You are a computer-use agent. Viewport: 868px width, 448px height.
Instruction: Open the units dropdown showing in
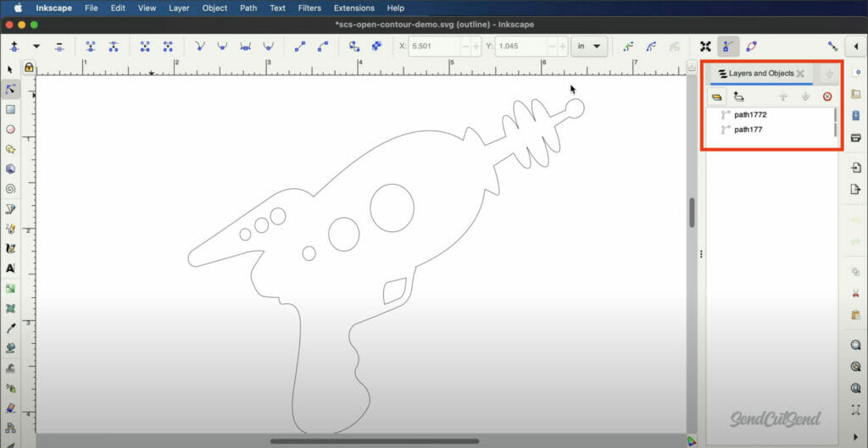pyautogui.click(x=589, y=46)
